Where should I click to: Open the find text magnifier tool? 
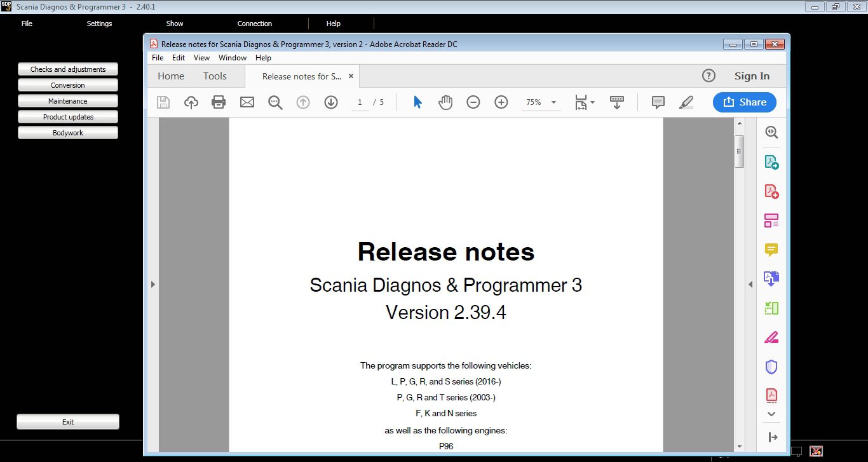click(x=275, y=102)
